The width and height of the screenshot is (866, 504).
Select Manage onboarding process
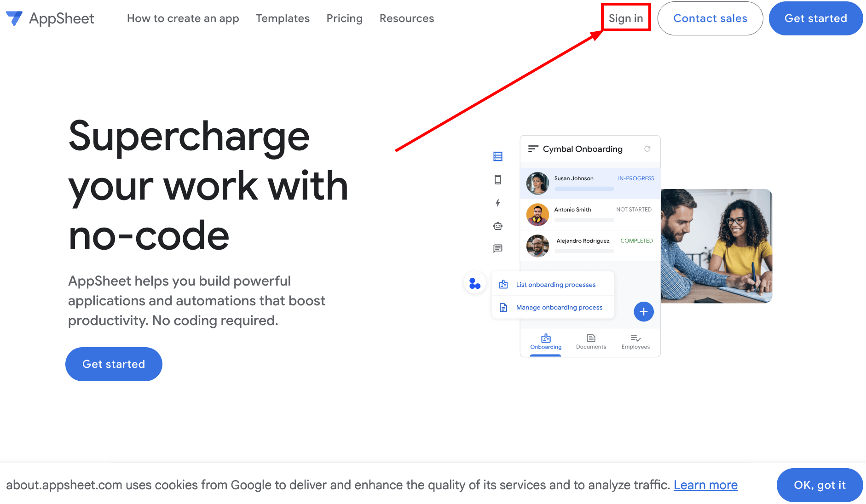(559, 307)
